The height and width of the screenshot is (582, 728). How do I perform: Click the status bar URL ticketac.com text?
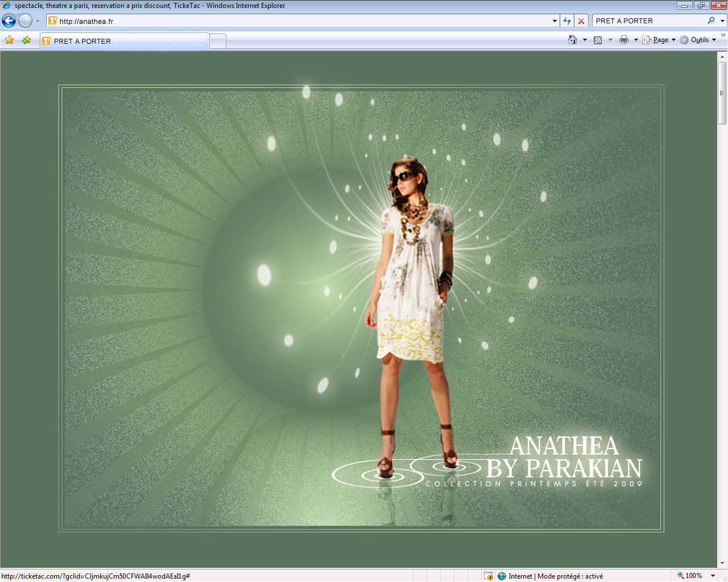(x=96, y=576)
